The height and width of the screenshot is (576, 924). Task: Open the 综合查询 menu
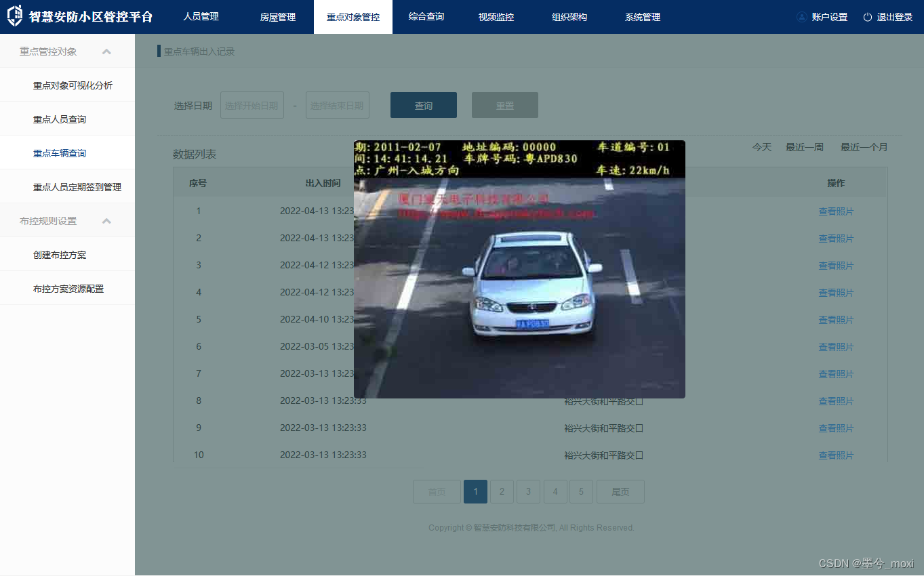(426, 17)
